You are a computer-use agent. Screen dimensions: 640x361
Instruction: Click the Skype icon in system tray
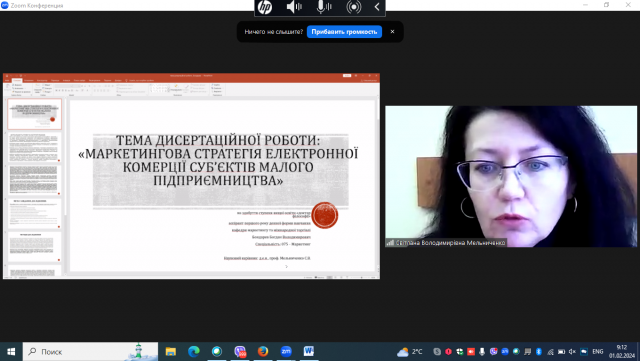(x=437, y=352)
